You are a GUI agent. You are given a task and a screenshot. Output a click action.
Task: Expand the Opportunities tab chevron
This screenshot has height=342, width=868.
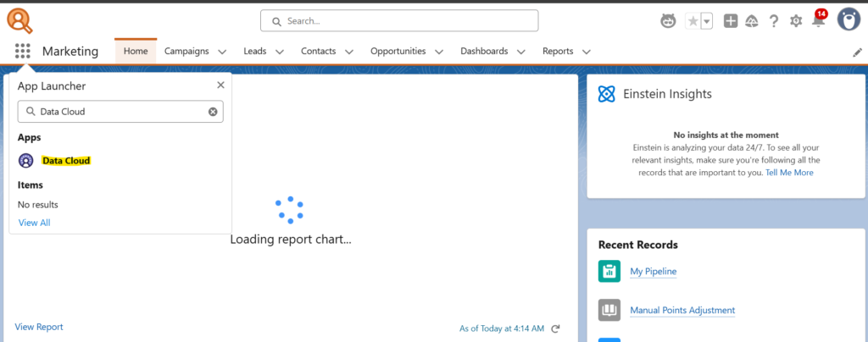(x=439, y=52)
